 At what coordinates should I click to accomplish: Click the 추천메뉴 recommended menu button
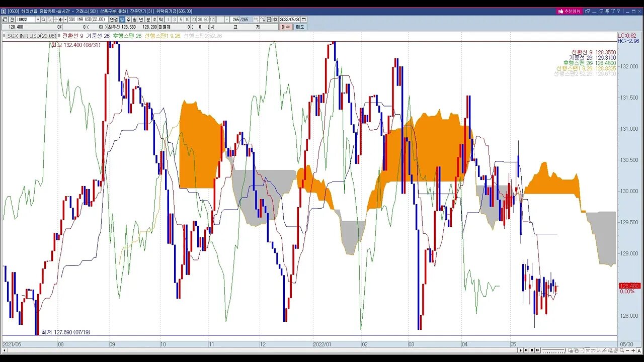570,11
